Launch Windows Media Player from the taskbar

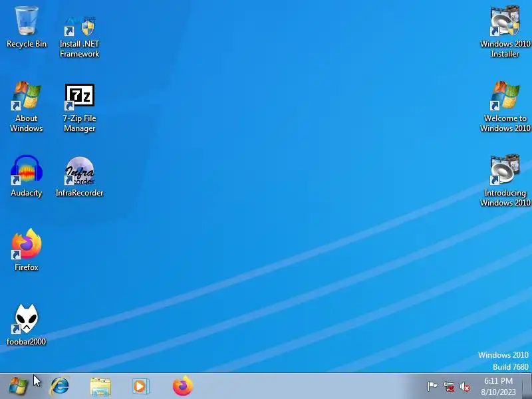(x=140, y=386)
